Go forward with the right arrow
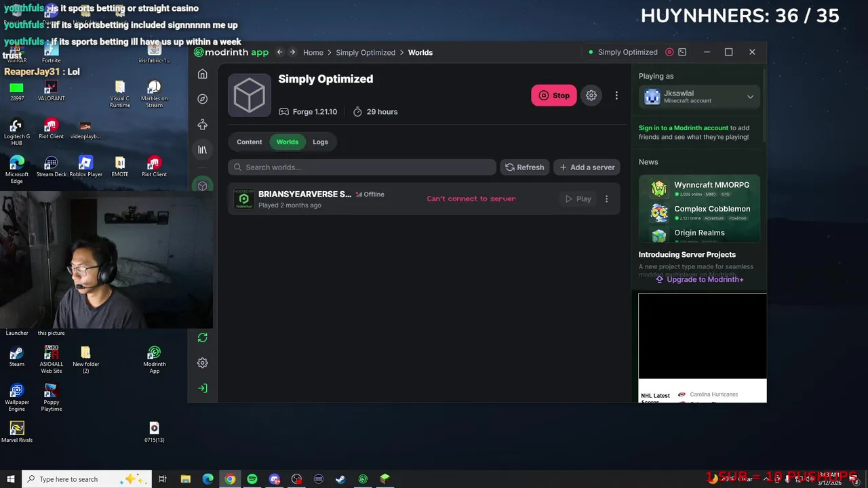The width and height of the screenshot is (868, 488). pos(292,52)
